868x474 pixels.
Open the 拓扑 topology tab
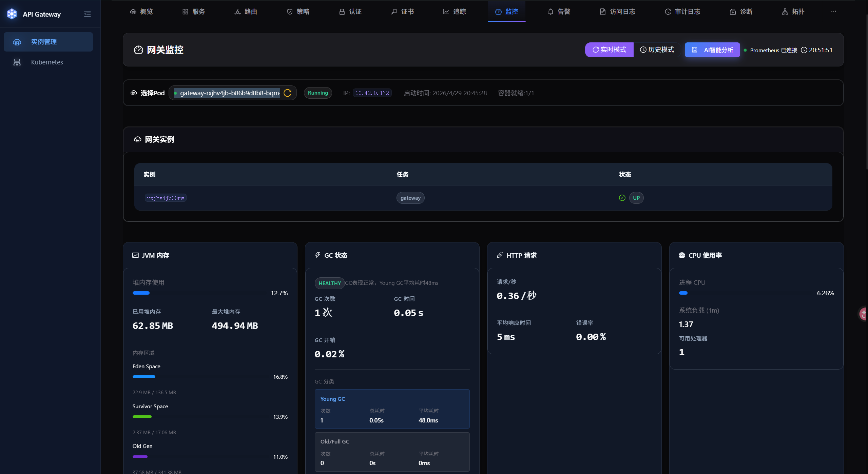[793, 12]
